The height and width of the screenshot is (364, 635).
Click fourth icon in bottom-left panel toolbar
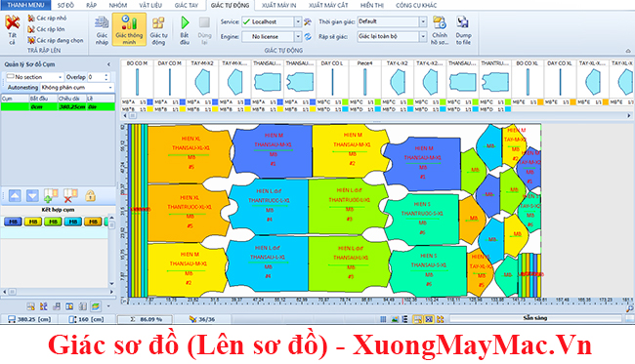pos(69,306)
